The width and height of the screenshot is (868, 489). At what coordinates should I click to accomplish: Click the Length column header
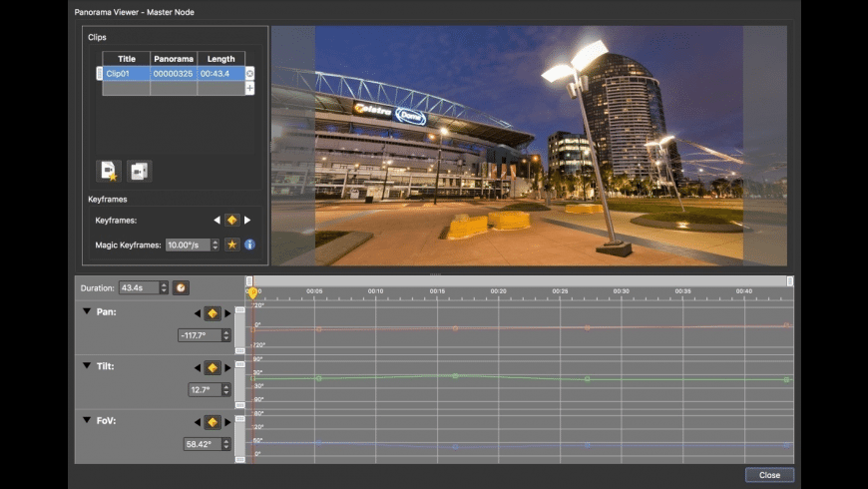click(220, 59)
